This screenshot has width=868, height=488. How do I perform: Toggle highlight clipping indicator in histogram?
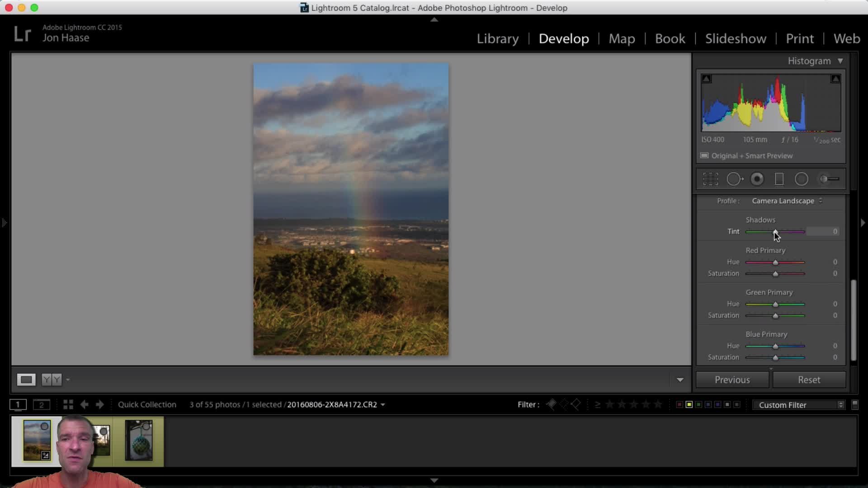tap(835, 79)
